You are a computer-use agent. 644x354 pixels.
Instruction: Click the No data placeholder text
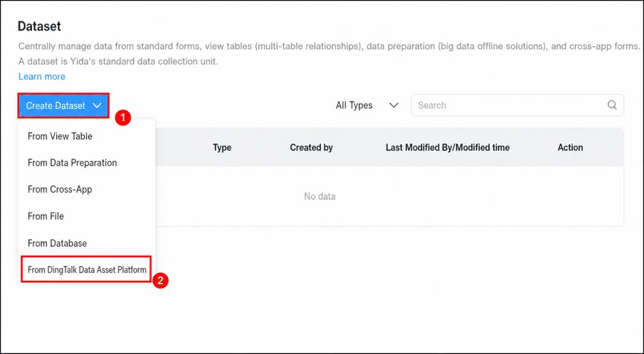click(320, 196)
